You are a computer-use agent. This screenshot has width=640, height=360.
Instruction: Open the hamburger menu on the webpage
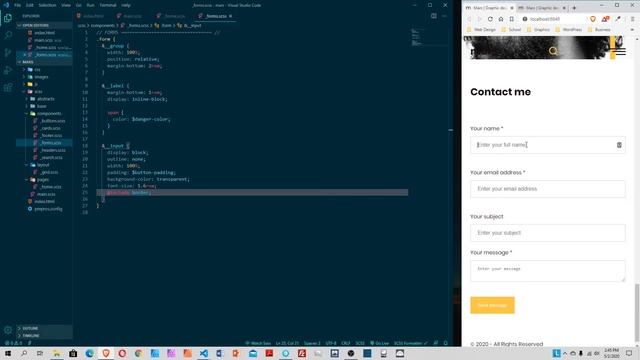[x=620, y=51]
